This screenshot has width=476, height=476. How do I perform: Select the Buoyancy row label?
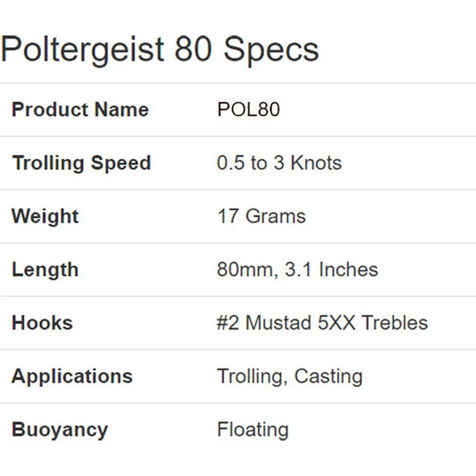[59, 429]
